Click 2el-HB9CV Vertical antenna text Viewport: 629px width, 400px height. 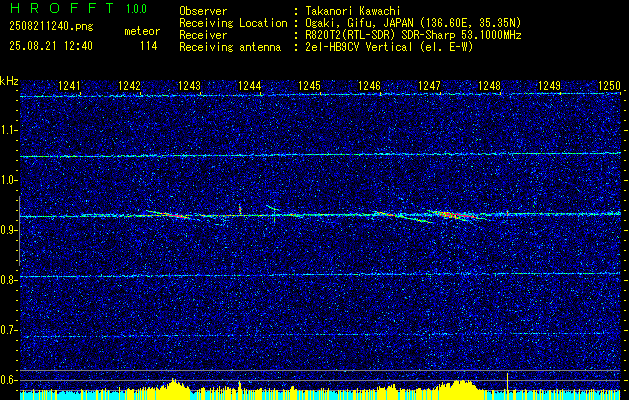[389, 47]
